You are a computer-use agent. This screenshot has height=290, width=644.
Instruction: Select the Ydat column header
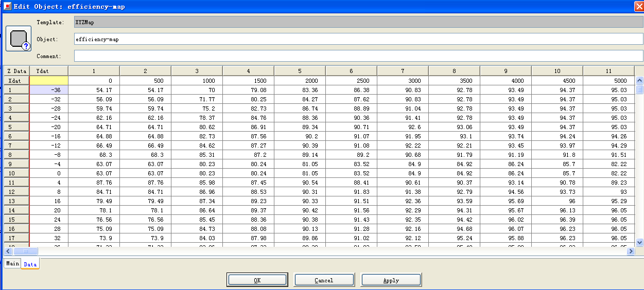tap(49, 71)
